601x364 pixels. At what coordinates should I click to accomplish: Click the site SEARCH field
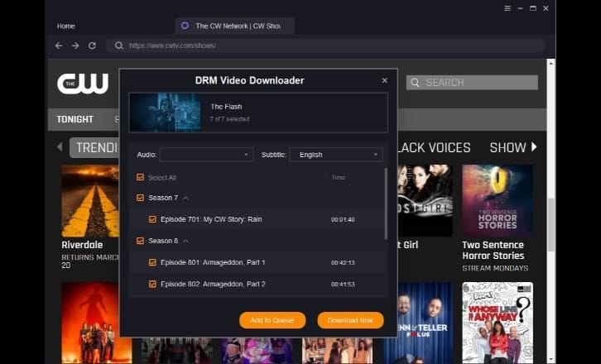point(472,83)
